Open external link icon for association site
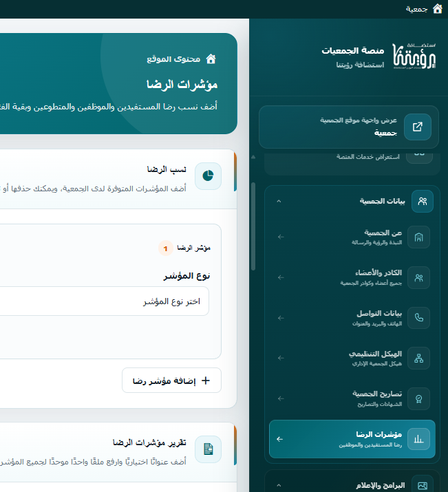Viewport: 448px width, 492px height. 418,127
